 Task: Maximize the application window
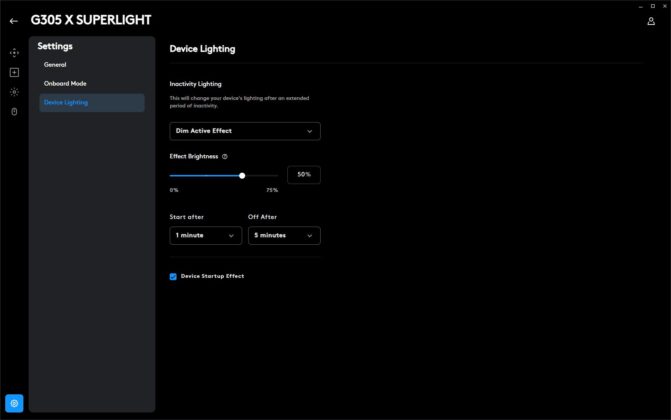653,6
